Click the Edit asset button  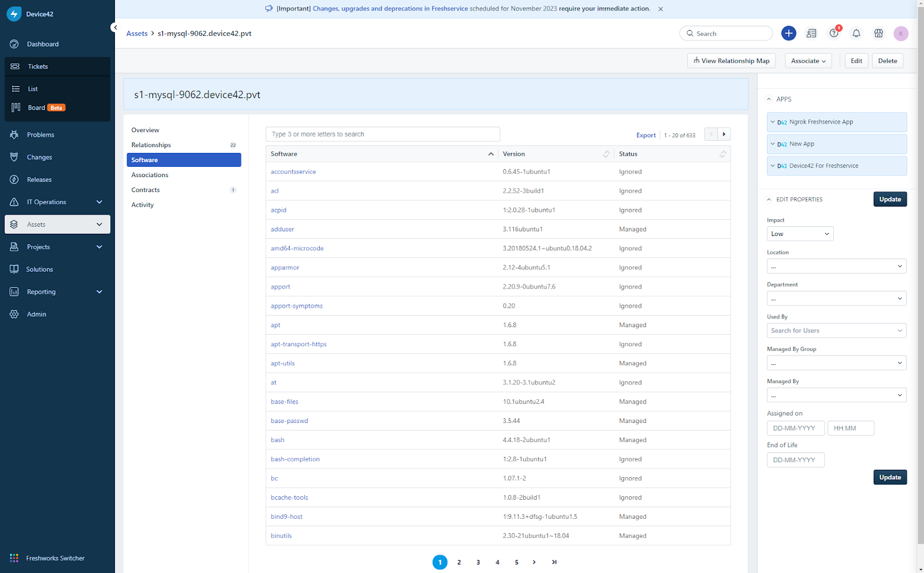(x=856, y=61)
